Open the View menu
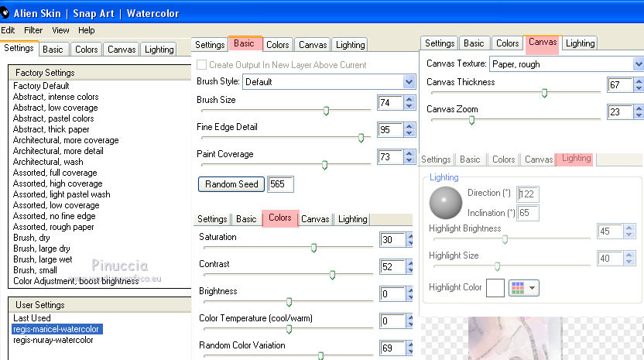This screenshot has width=644, height=360. point(60,30)
